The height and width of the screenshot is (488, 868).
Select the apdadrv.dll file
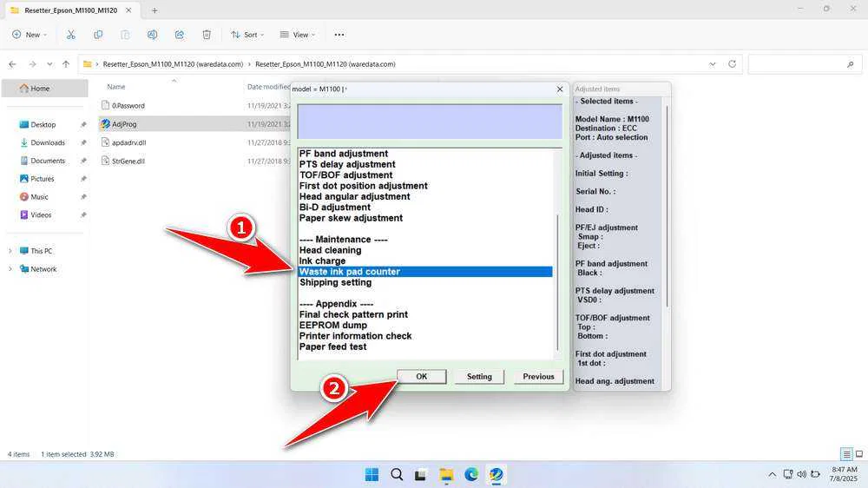129,142
